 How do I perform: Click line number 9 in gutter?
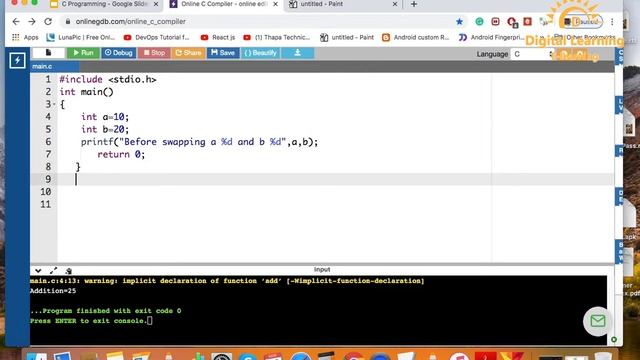pyautogui.click(x=48, y=179)
